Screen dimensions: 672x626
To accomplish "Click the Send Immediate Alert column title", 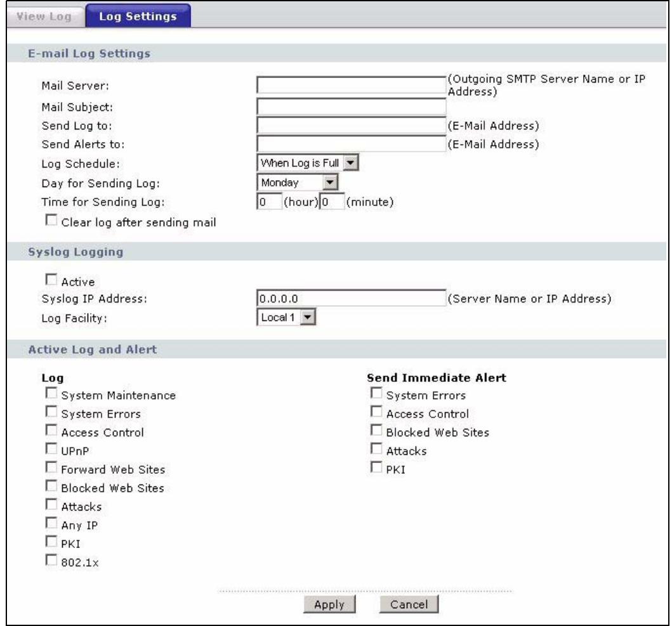I will (437, 377).
